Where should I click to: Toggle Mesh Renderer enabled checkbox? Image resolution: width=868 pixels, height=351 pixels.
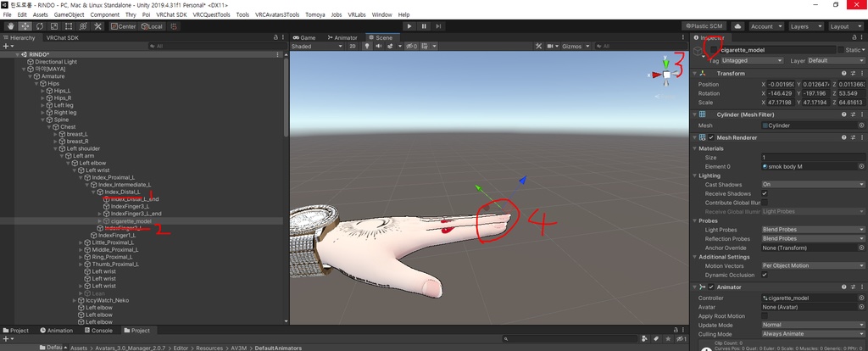pos(711,137)
